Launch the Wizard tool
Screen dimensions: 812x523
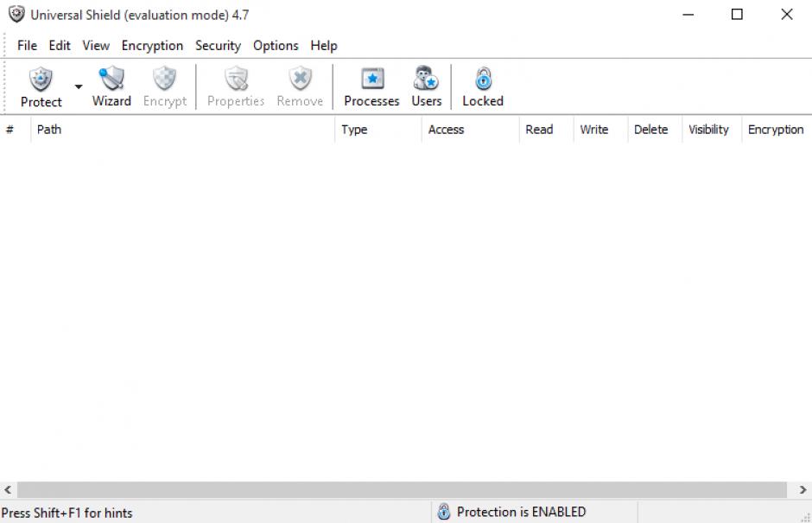click(x=111, y=86)
